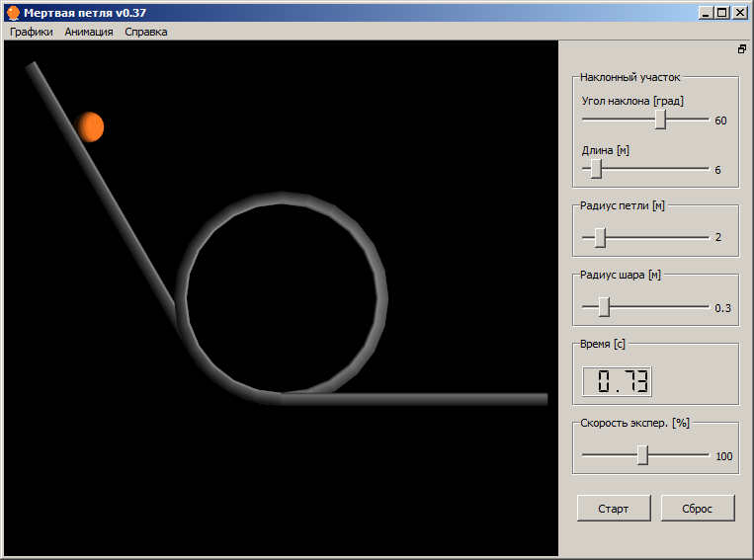Close the Мертвая петля window
The image size is (754, 560).
[x=740, y=13]
